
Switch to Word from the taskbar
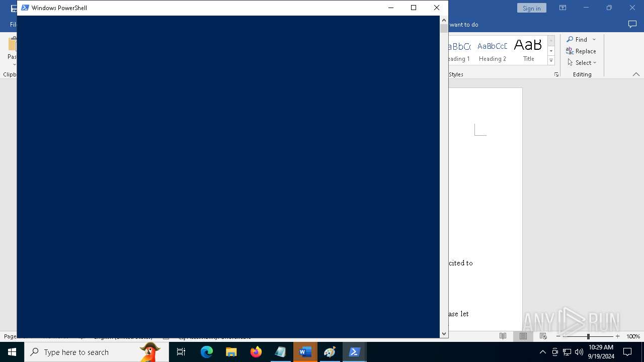coord(305,352)
